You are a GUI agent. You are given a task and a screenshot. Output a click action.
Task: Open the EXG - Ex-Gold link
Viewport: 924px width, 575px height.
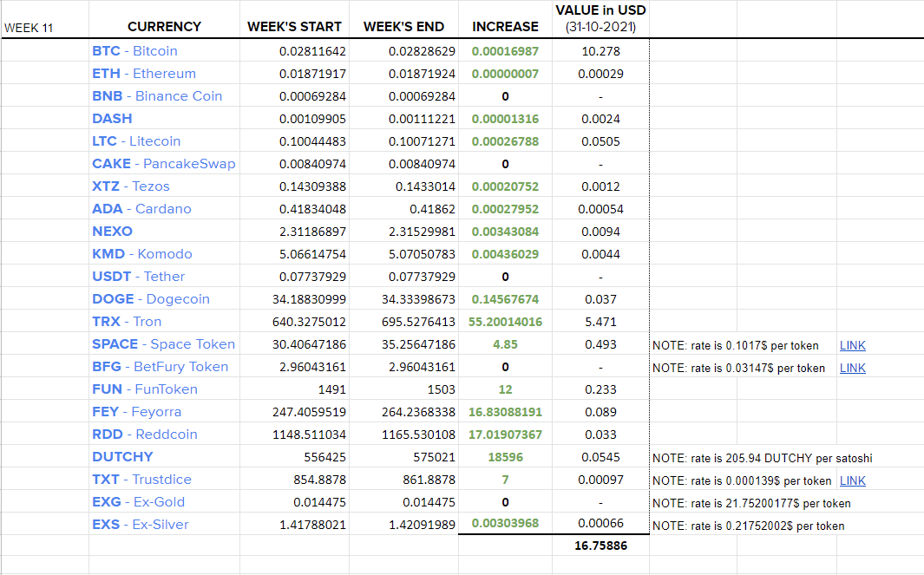[139, 502]
